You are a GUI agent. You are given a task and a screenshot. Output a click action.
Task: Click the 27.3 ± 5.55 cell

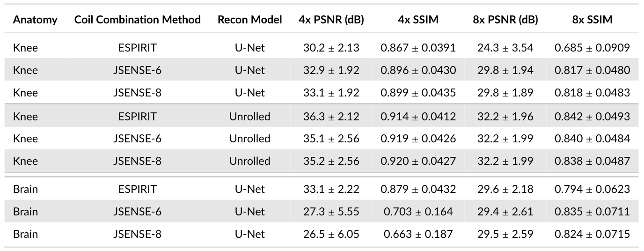(x=331, y=212)
